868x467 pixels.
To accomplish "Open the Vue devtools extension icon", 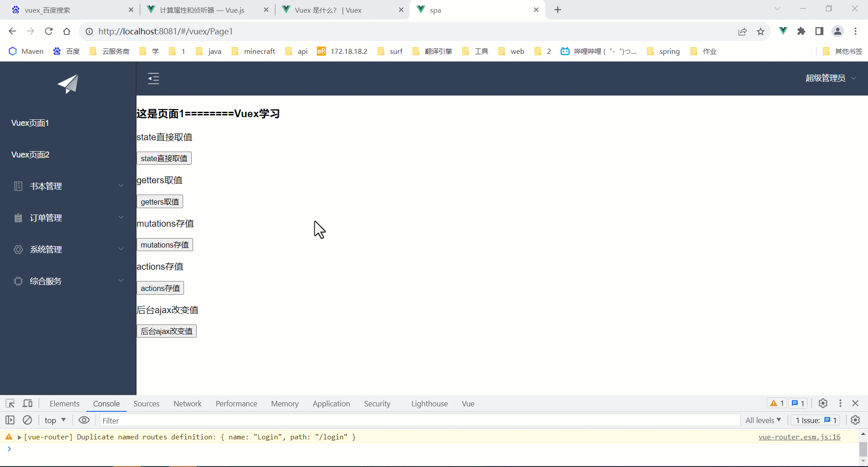I will pos(783,31).
